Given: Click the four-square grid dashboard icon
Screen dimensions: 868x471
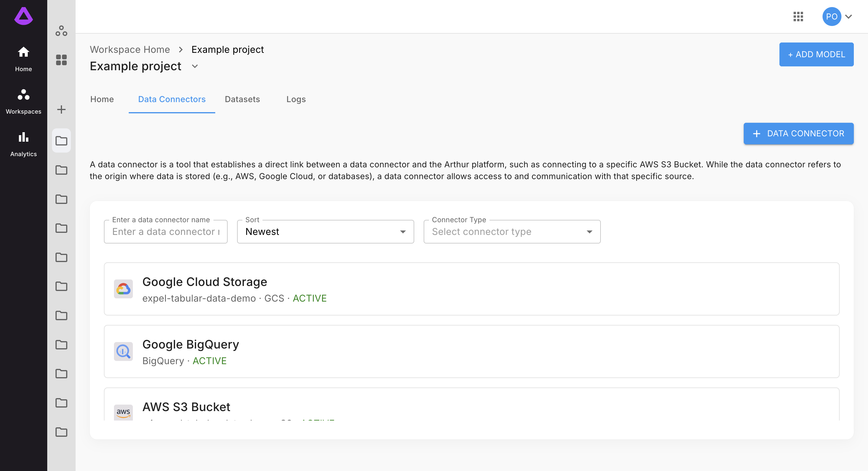Looking at the screenshot, I should click(x=61, y=60).
